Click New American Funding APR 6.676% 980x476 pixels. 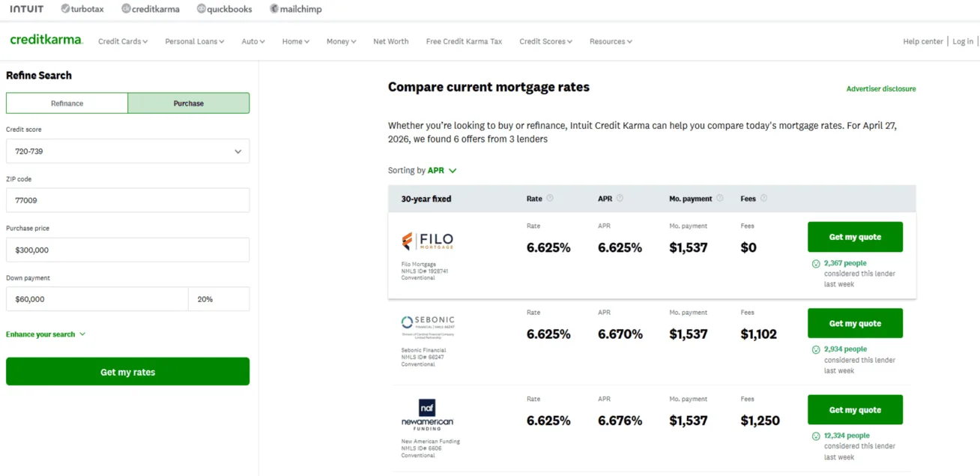coord(620,421)
